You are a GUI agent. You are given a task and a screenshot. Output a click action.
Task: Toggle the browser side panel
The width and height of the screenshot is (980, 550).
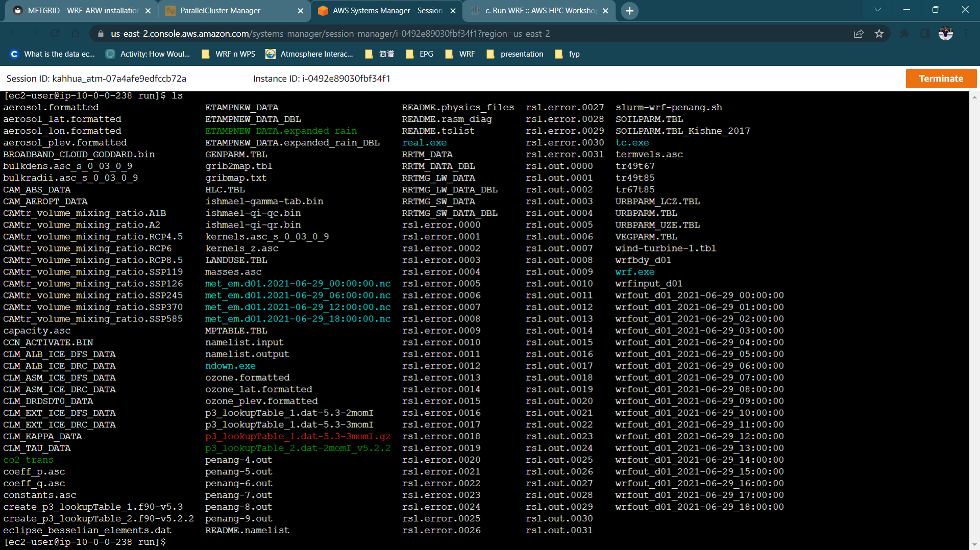point(925,34)
